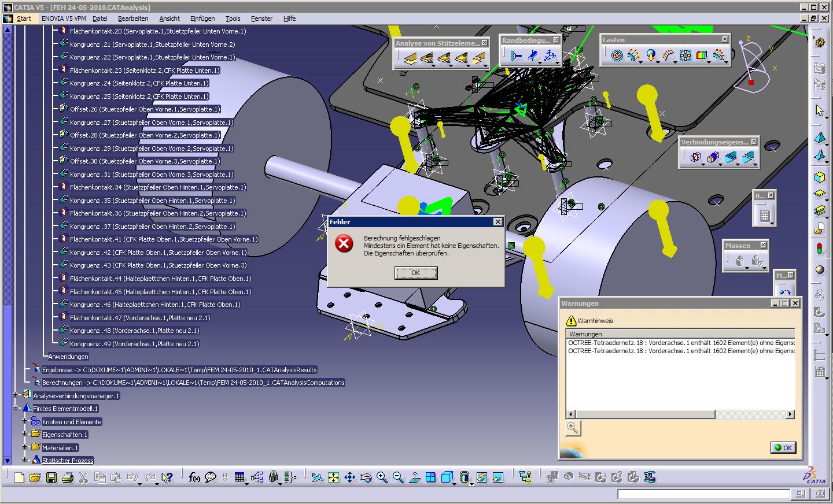Click the Open file folder icon
Viewport: 833px width, 504px height.
click(x=35, y=477)
